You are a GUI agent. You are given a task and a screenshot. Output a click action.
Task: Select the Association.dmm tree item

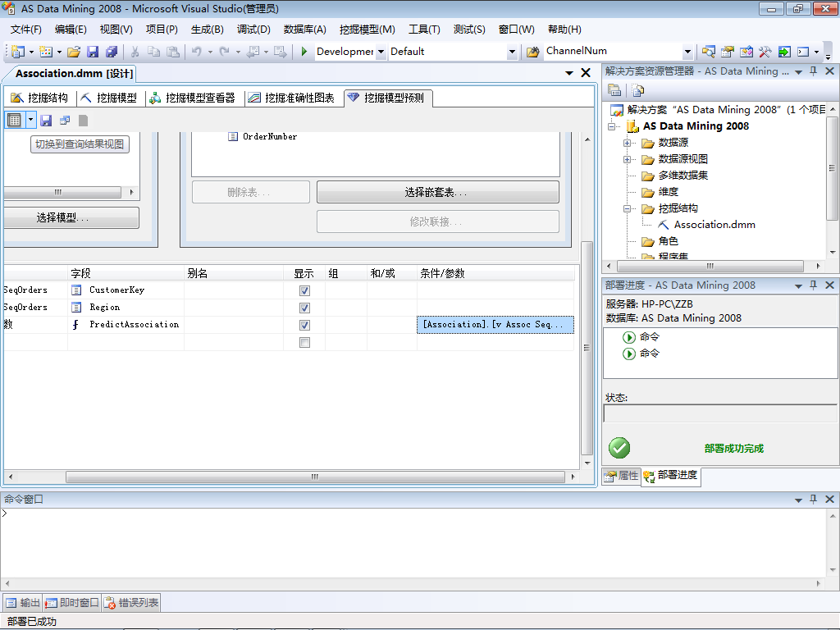714,225
